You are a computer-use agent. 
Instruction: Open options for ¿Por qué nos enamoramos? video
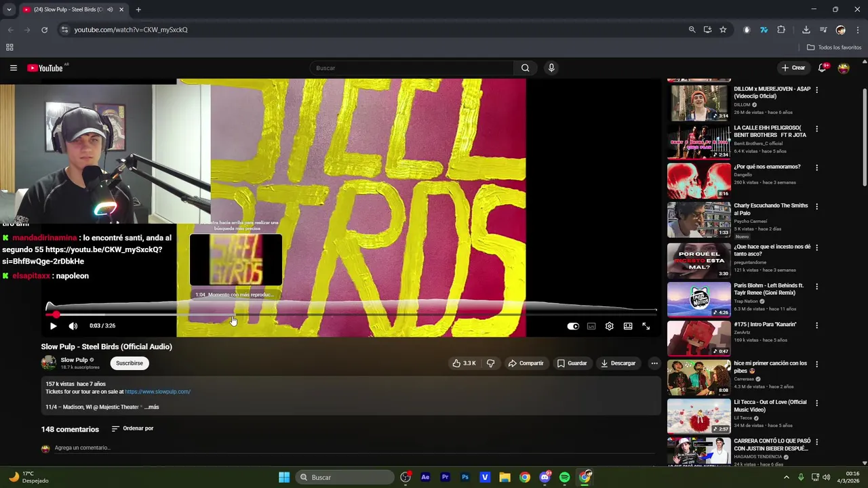[x=816, y=167]
